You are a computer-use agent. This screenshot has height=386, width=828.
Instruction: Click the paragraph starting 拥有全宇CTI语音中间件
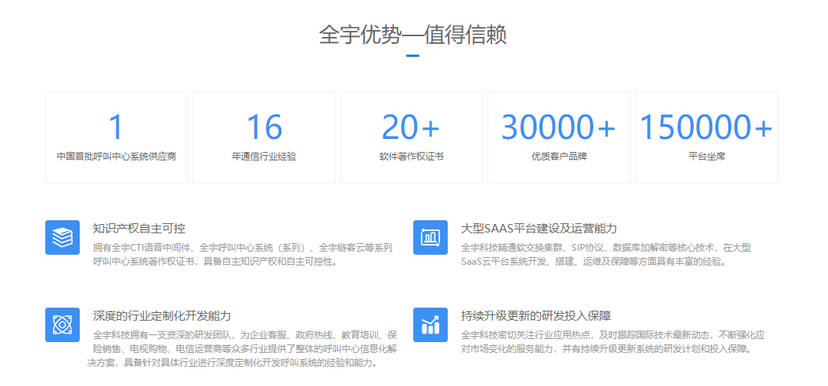(x=243, y=255)
